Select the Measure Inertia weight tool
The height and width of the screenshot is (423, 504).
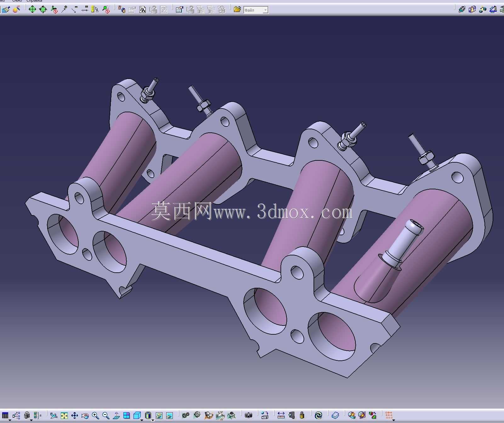[302, 415]
